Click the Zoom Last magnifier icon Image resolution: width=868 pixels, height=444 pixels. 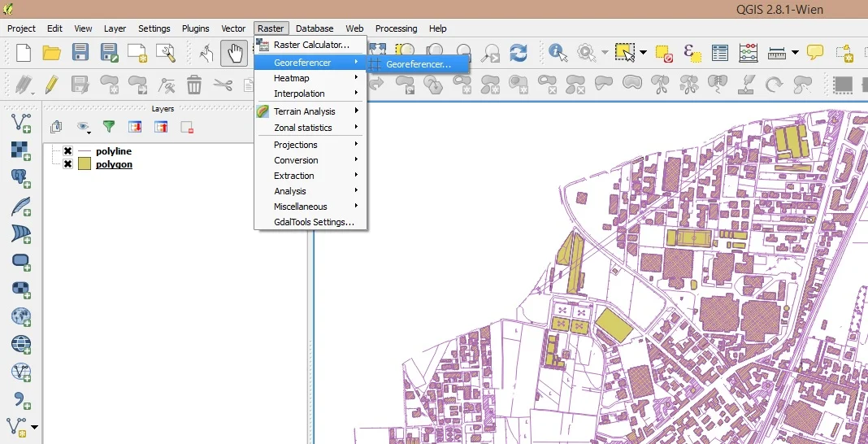(490, 53)
